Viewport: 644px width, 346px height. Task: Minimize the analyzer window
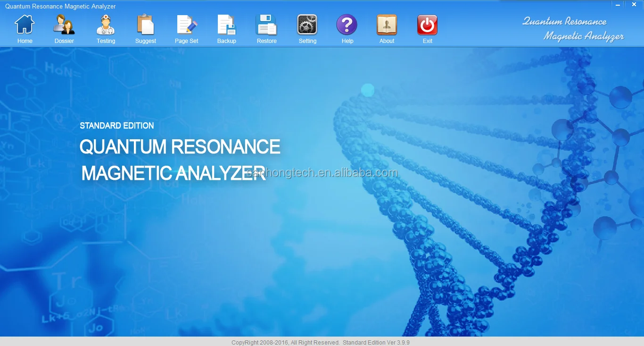pyautogui.click(x=618, y=5)
